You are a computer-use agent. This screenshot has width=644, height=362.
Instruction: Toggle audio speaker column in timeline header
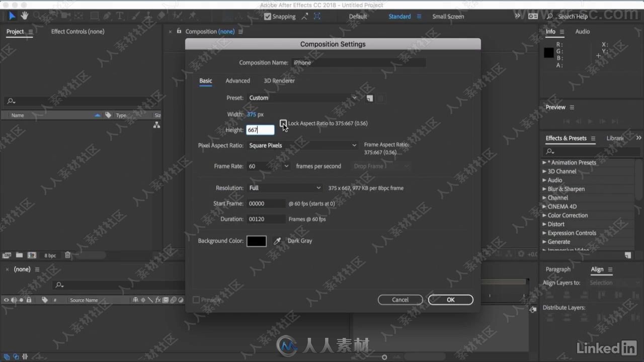[14, 300]
